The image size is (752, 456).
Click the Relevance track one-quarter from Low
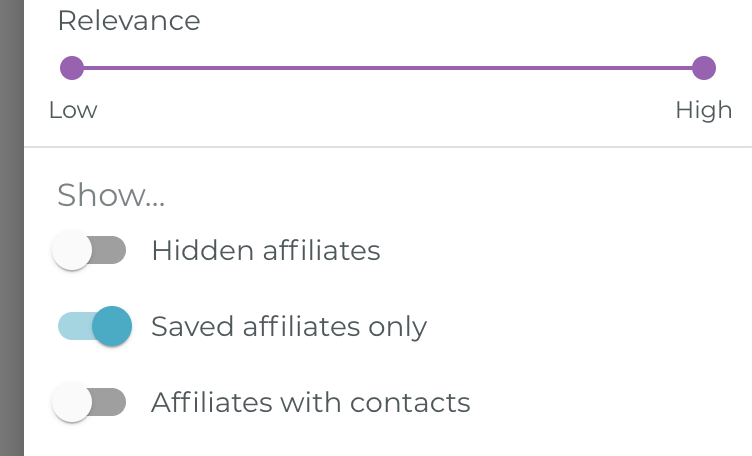point(229,68)
